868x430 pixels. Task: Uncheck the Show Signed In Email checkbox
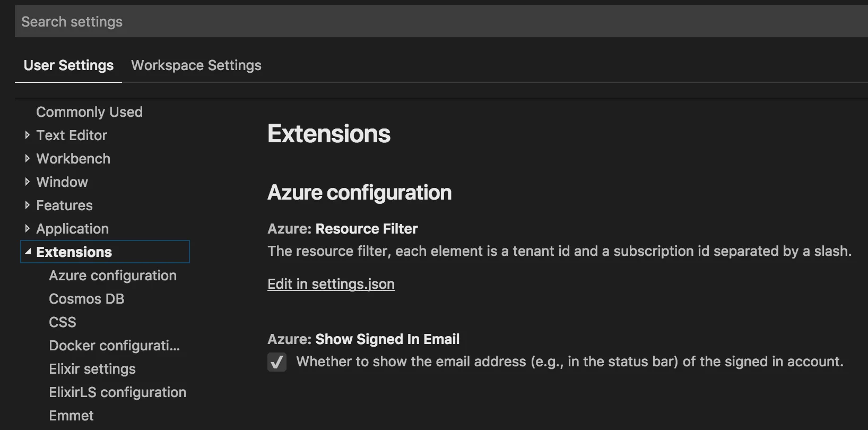(277, 362)
